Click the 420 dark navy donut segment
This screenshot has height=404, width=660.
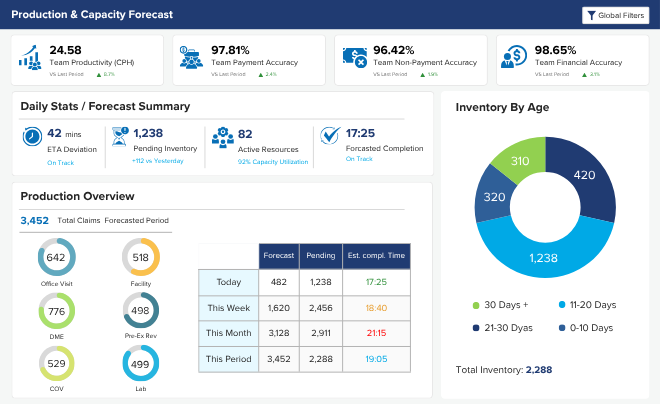(x=585, y=175)
